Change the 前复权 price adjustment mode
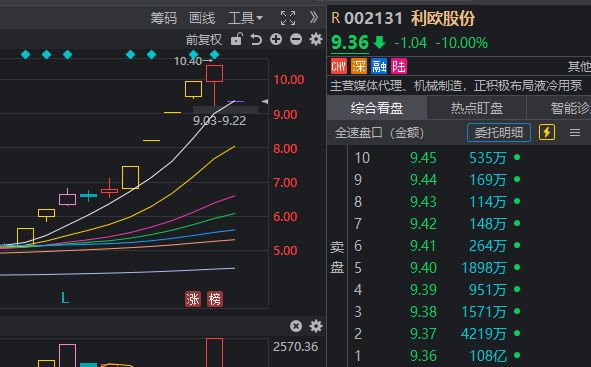The height and width of the screenshot is (367, 591). click(x=204, y=40)
